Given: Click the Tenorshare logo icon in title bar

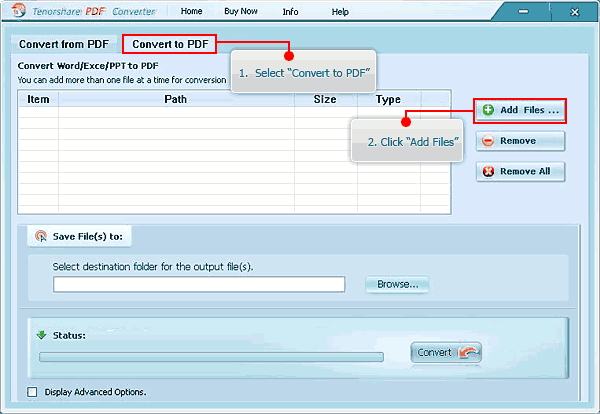Looking at the screenshot, I should tap(18, 10).
